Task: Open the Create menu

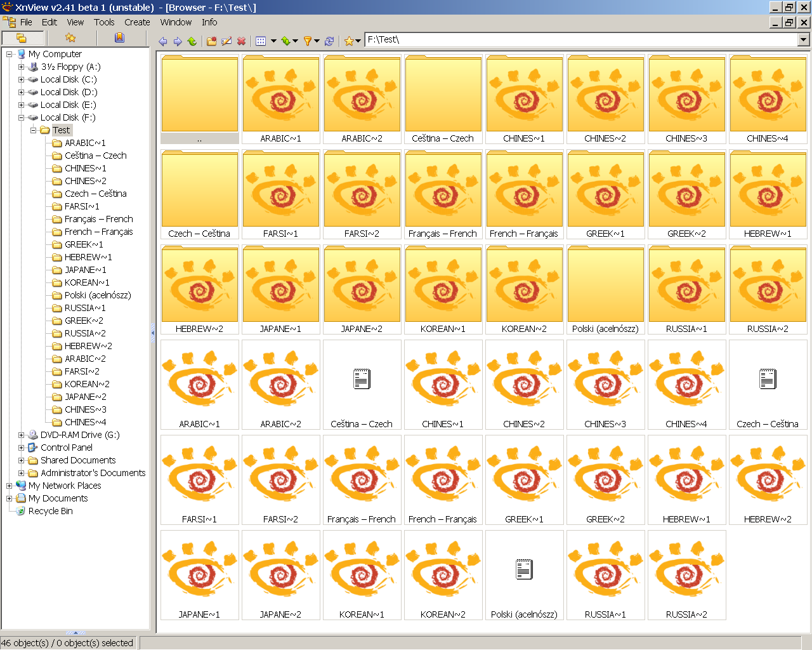Action: pyautogui.click(x=137, y=22)
